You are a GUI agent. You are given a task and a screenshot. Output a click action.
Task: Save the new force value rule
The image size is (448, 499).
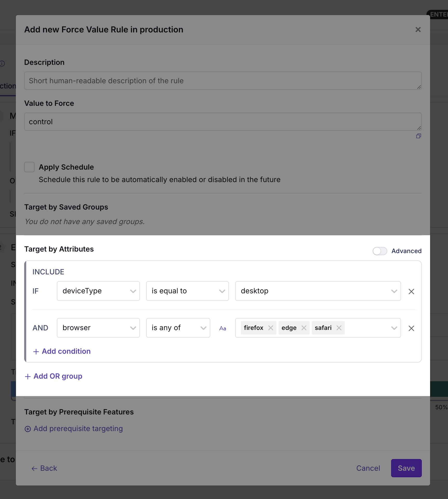coord(406,468)
